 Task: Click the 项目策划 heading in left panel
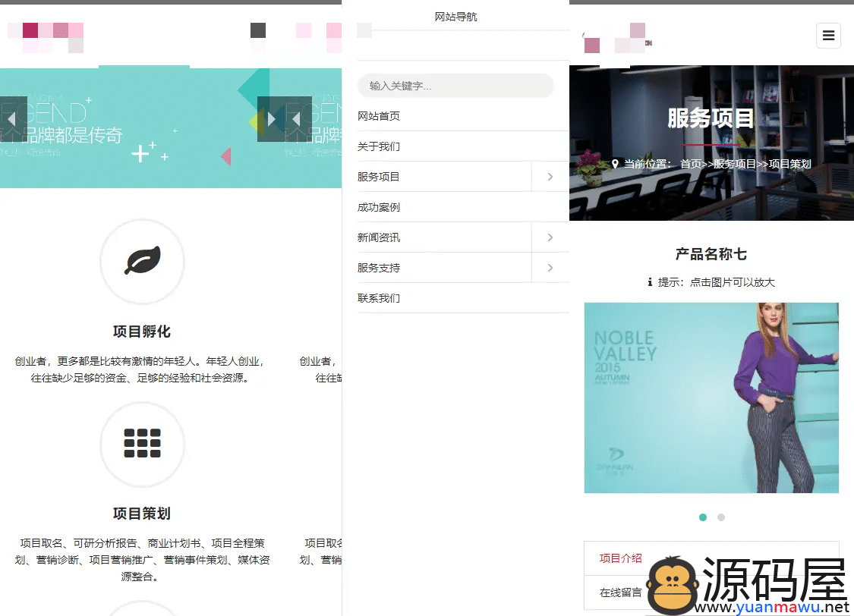(x=142, y=513)
